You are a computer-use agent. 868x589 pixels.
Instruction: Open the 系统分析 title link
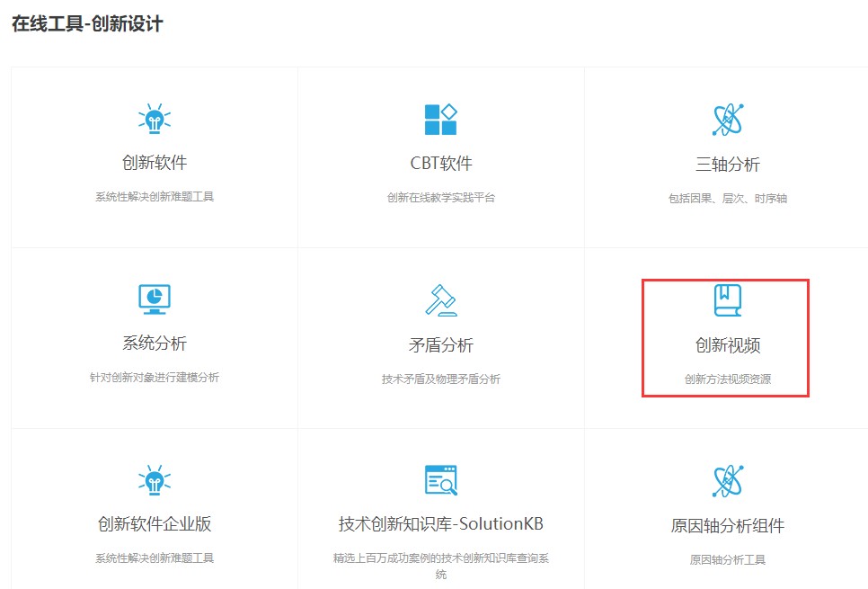coord(155,343)
